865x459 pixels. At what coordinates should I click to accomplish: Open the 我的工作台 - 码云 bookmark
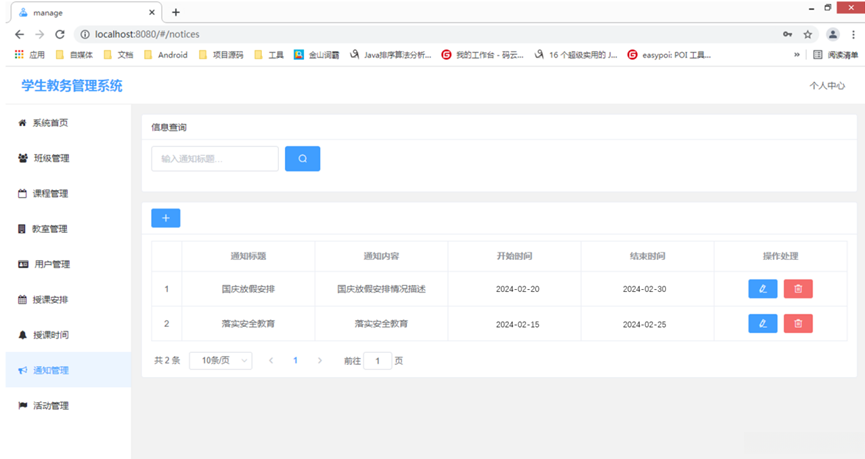[483, 55]
